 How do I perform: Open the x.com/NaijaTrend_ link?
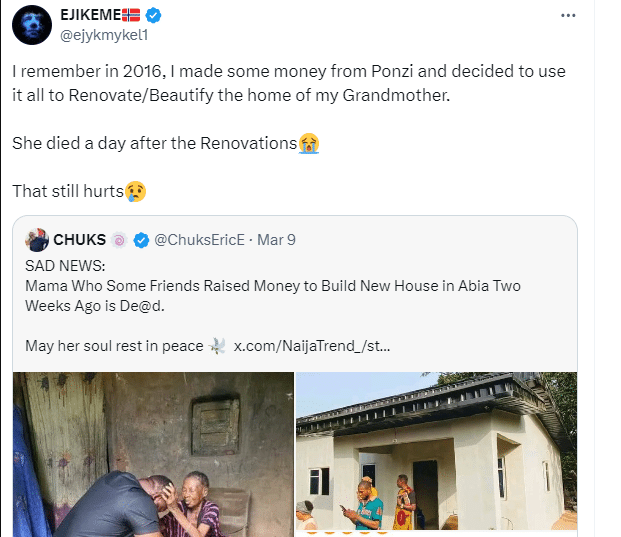(312, 346)
